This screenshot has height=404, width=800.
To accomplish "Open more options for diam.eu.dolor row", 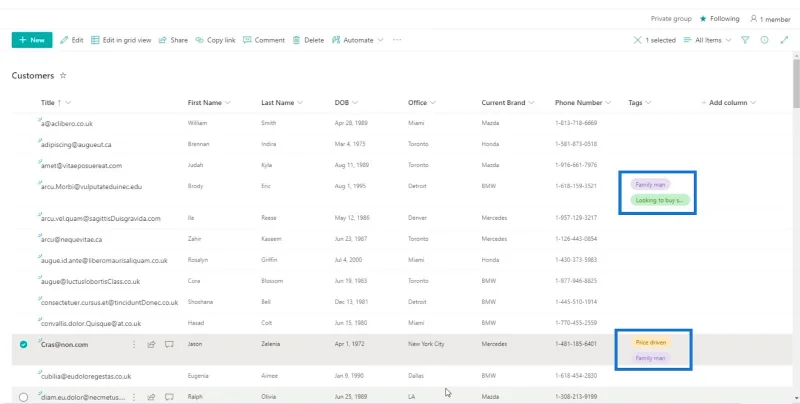I will [134, 397].
